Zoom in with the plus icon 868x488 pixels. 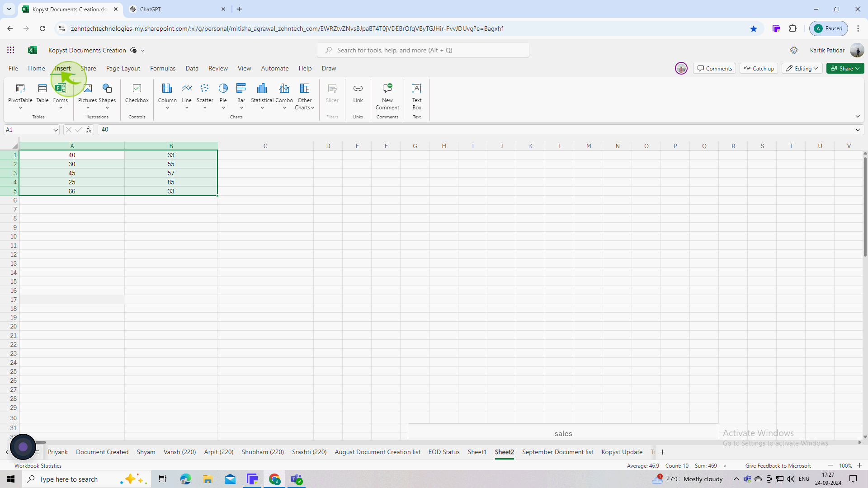point(859,465)
